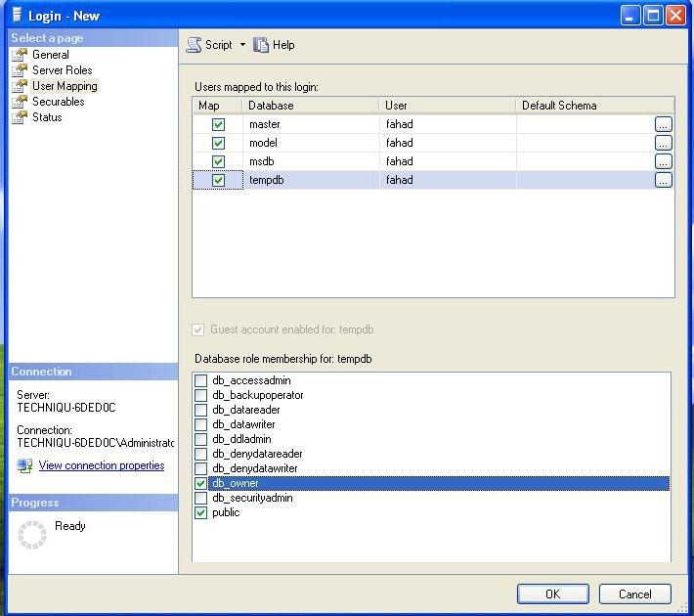Click the User Mapping page icon

coord(19,86)
